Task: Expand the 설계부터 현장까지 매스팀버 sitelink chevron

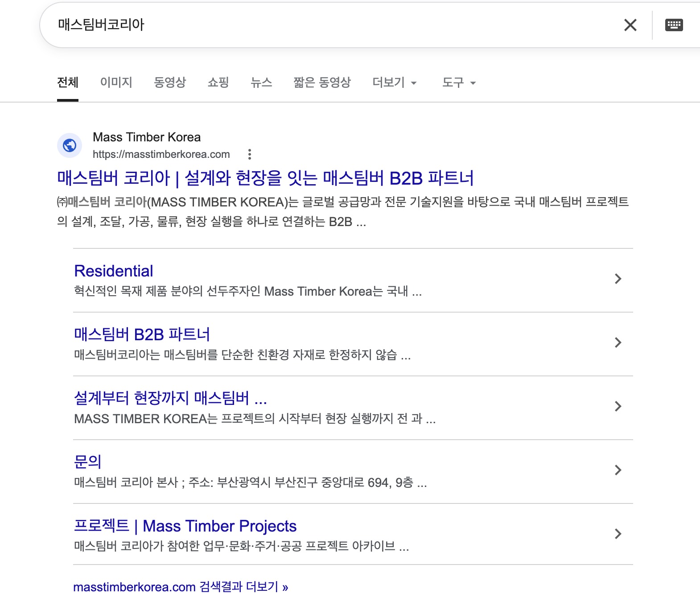Action: pyautogui.click(x=618, y=406)
